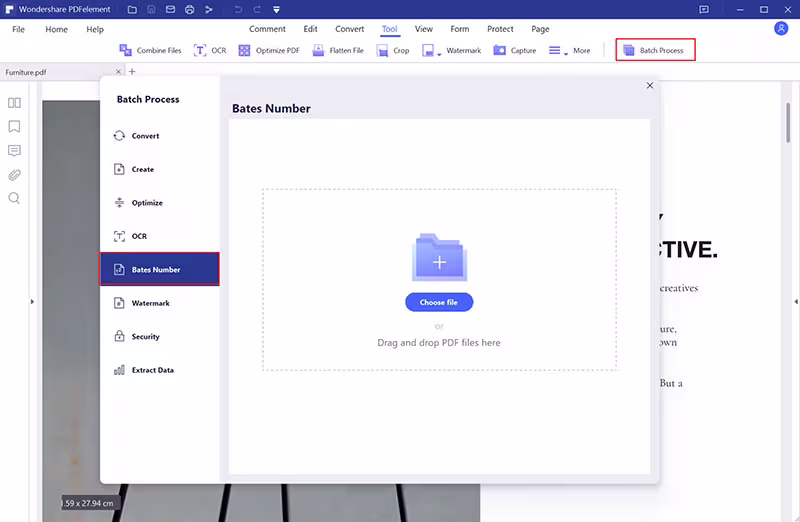Click the Choose file button
800x522 pixels.
[439, 302]
